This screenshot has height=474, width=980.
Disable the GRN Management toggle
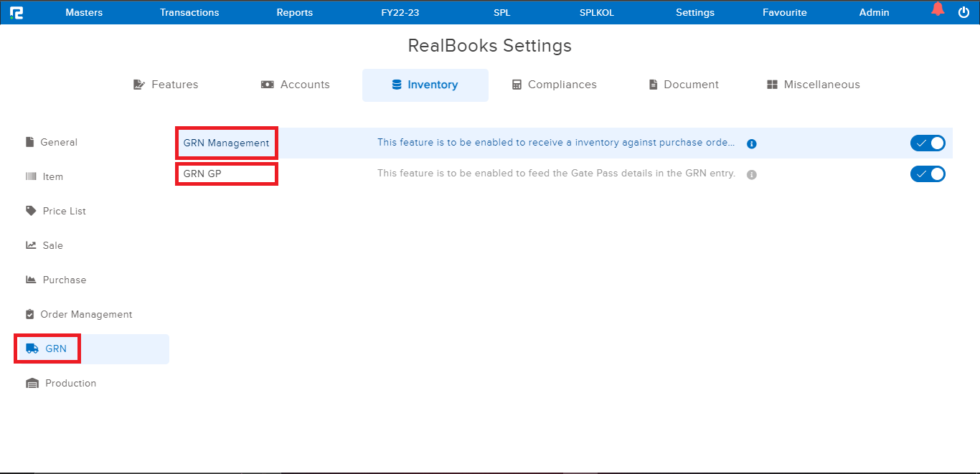[928, 143]
